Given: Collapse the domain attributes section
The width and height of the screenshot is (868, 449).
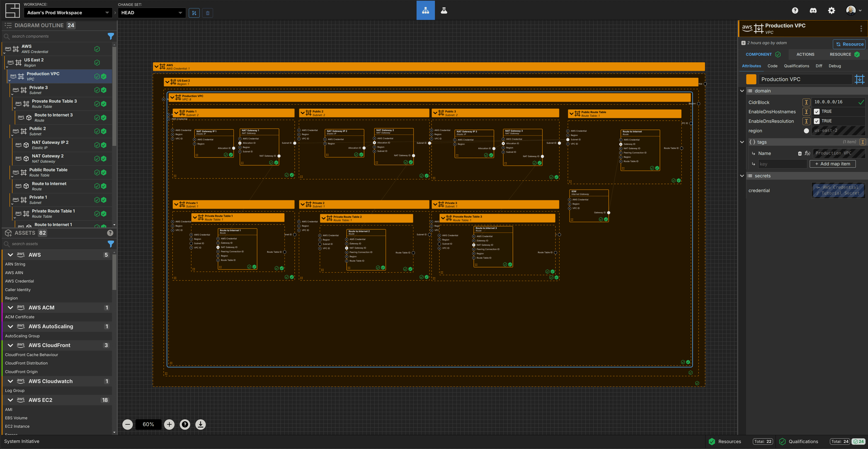Looking at the screenshot, I should (x=742, y=91).
